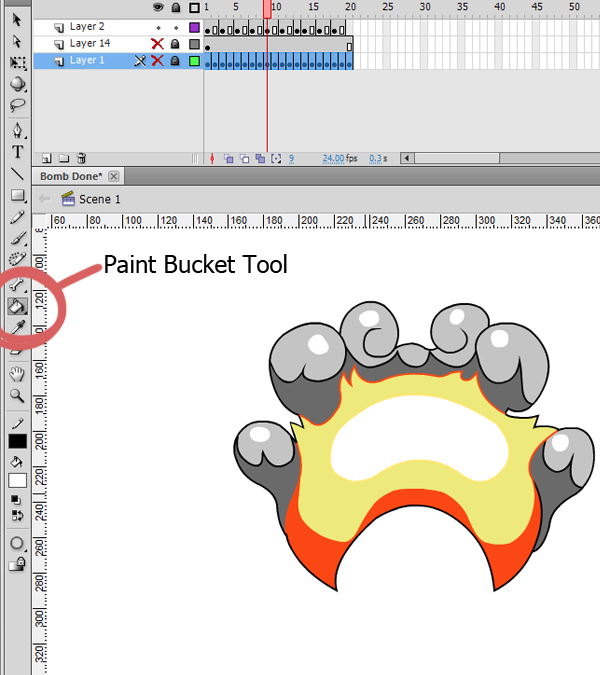This screenshot has height=675, width=600.
Task: Select Layer 14 in timeline
Action: [90, 43]
